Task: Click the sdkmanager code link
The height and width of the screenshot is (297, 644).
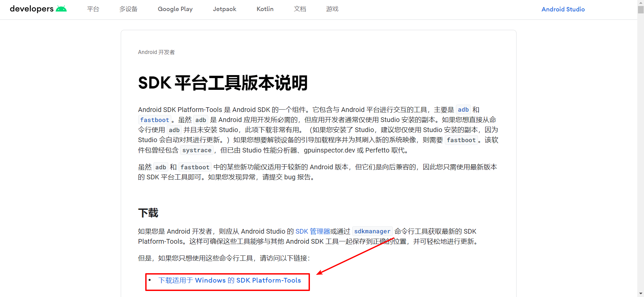Action: click(372, 231)
